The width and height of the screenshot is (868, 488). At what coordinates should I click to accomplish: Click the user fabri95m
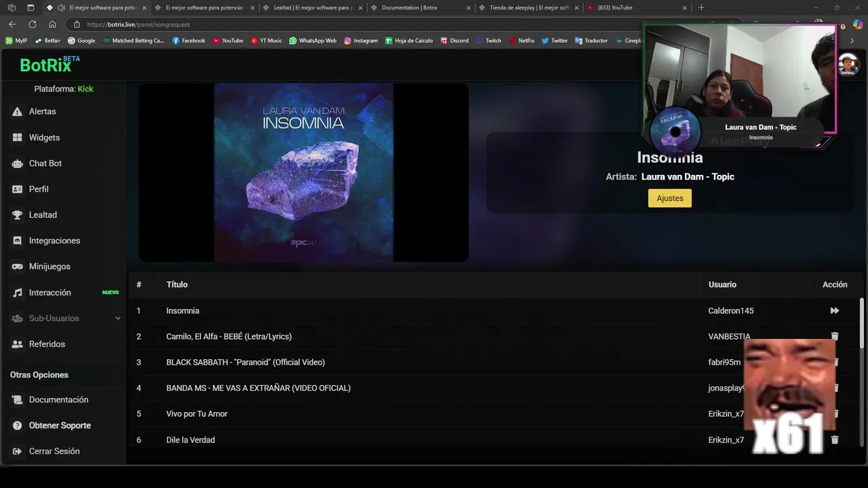point(724,362)
